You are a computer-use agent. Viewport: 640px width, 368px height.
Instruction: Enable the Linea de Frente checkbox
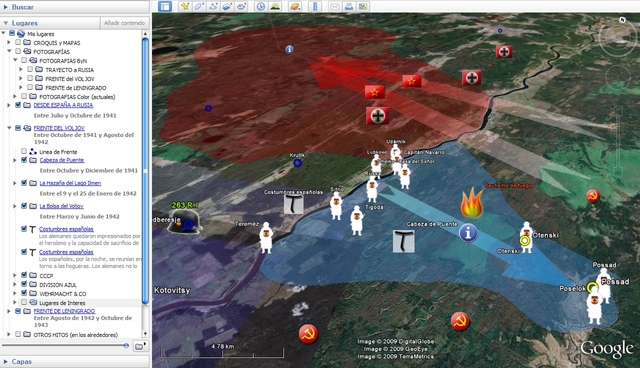click(x=24, y=151)
